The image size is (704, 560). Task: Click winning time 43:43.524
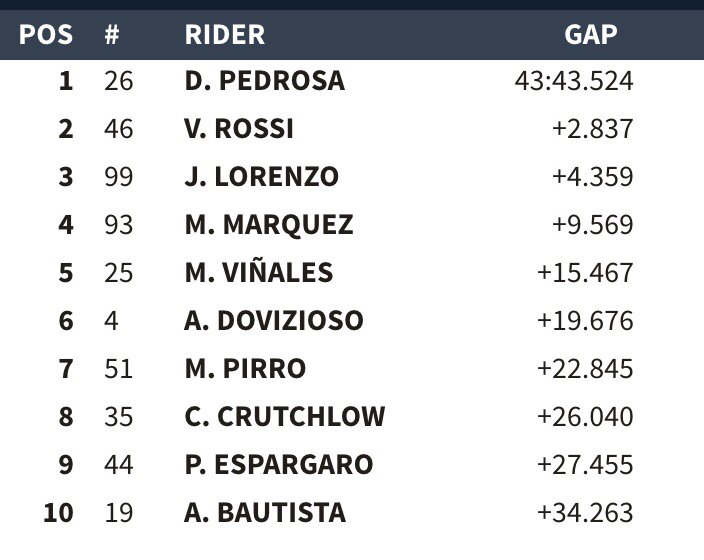(574, 81)
